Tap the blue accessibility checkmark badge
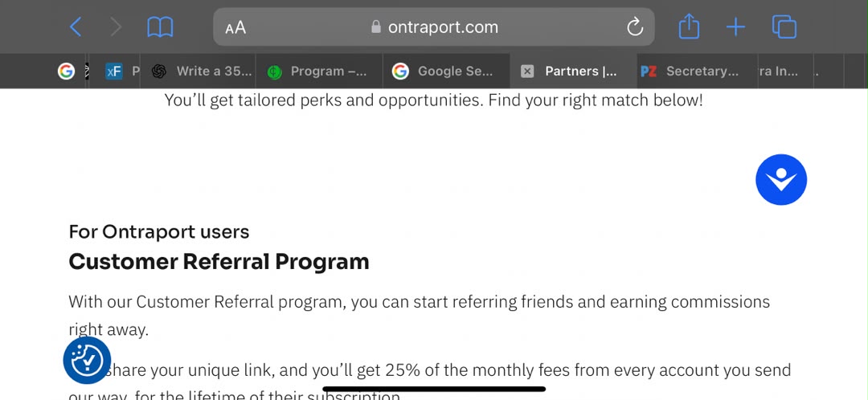Screen dimensions: 868x400 pos(87,360)
